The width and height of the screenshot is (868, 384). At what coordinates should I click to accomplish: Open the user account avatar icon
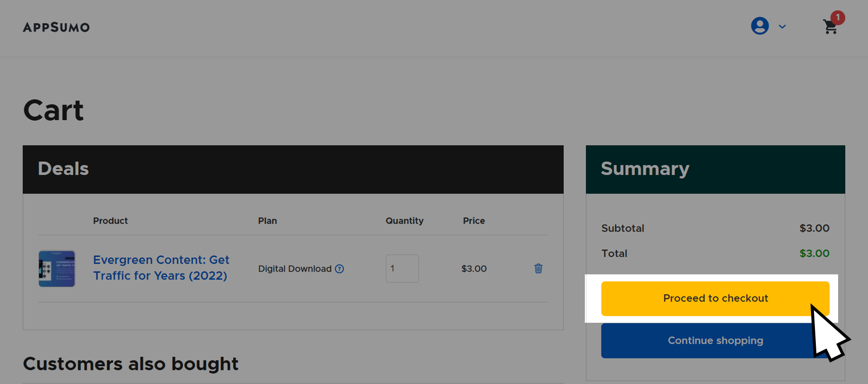[x=759, y=26]
